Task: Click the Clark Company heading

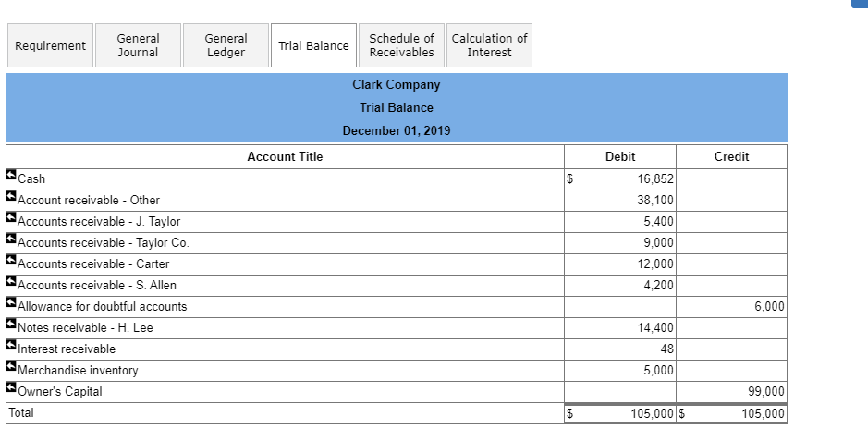Action: pos(397,85)
